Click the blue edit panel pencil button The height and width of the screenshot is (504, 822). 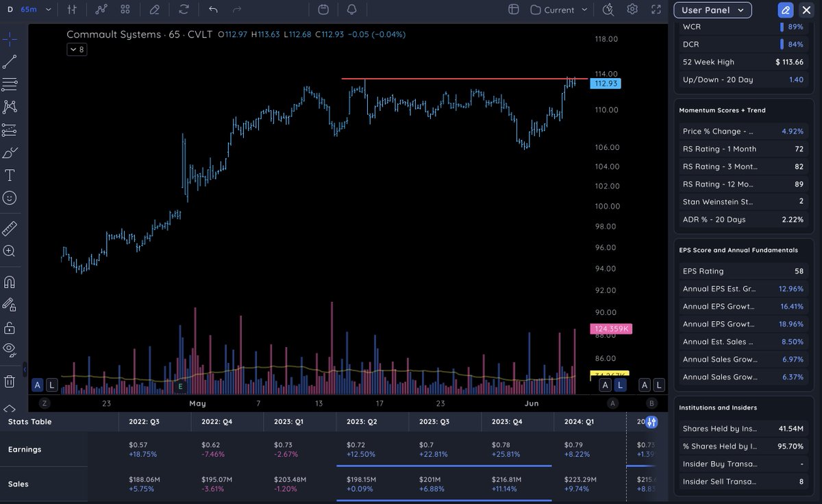click(786, 10)
